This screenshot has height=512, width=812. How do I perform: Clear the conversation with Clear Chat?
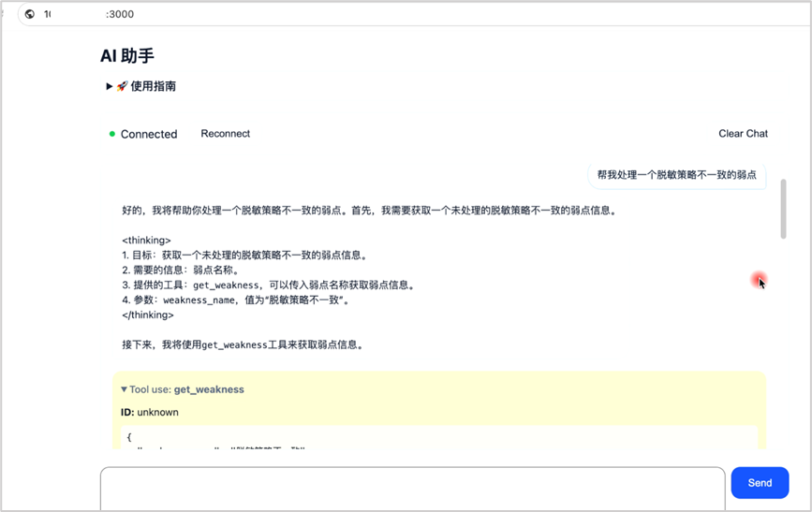pyautogui.click(x=743, y=134)
